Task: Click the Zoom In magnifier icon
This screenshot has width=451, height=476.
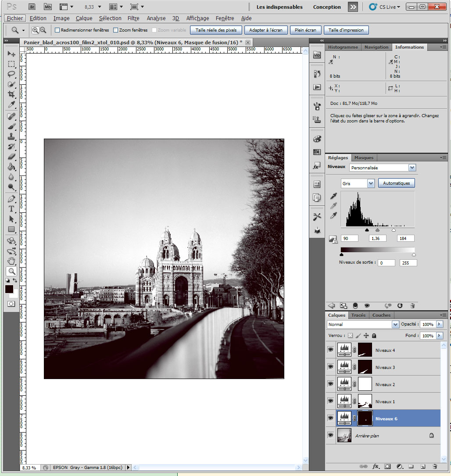Action: pyautogui.click(x=35, y=30)
